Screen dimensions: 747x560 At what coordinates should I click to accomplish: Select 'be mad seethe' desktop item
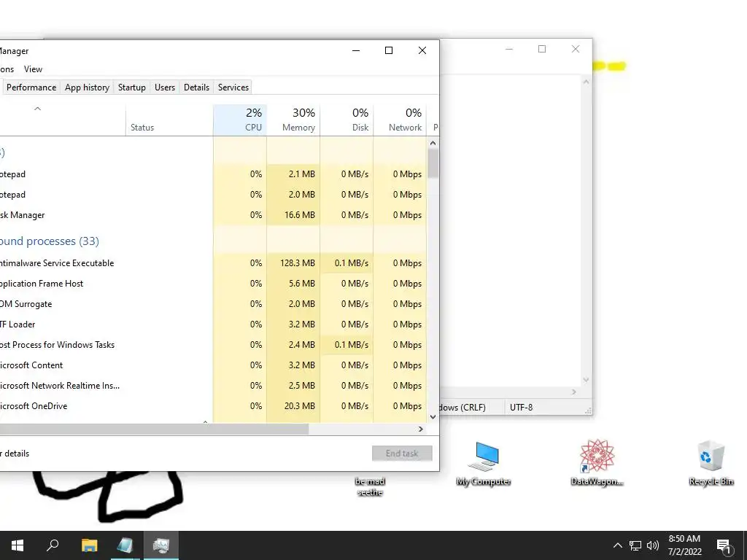pos(370,486)
